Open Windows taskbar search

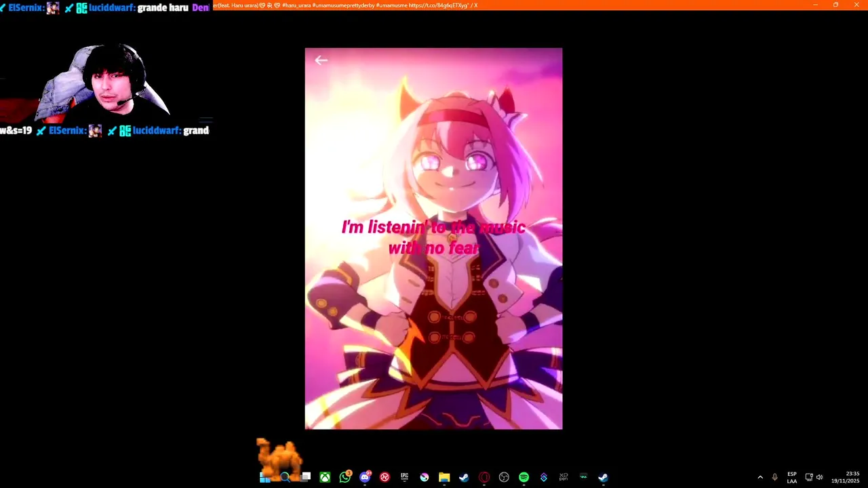click(x=285, y=477)
